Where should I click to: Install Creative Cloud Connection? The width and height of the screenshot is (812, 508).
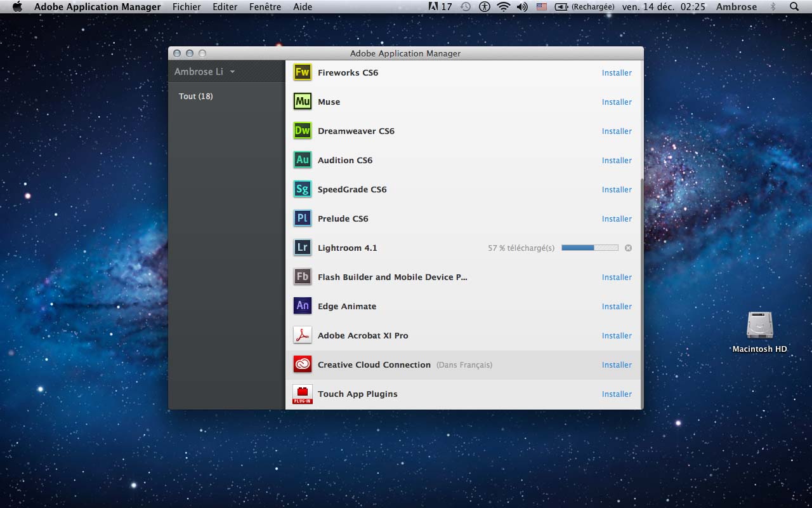617,364
